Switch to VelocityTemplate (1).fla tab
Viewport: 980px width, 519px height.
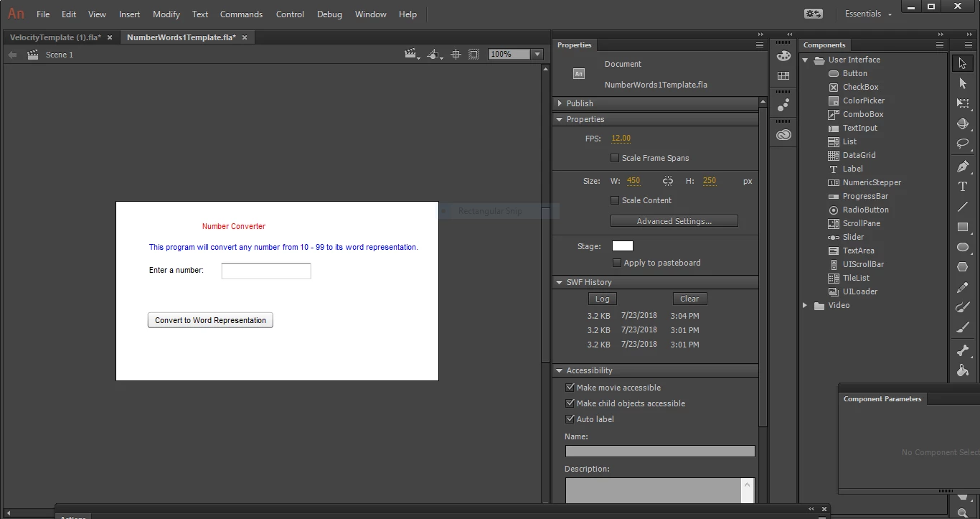pos(55,37)
